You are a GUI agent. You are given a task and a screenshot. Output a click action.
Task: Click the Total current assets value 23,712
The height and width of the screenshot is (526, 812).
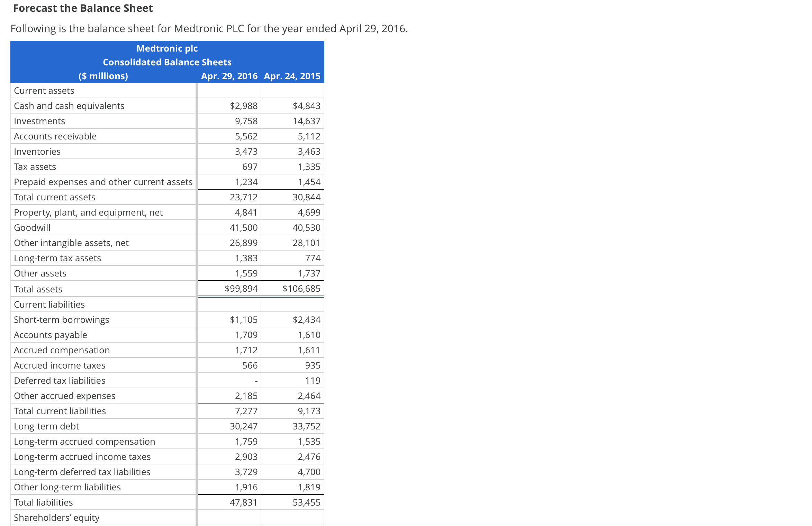tap(244, 197)
